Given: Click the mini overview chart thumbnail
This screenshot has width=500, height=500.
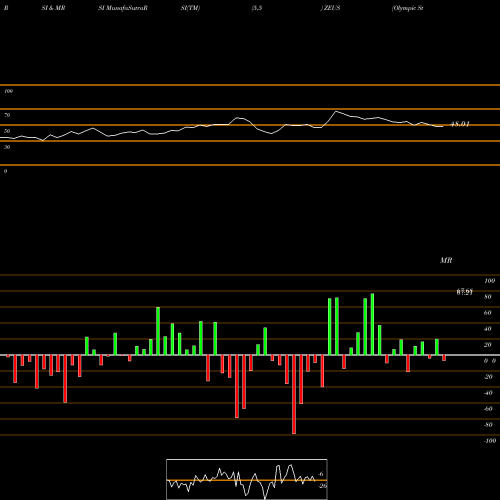Looking at the screenshot, I should [x=247, y=479].
